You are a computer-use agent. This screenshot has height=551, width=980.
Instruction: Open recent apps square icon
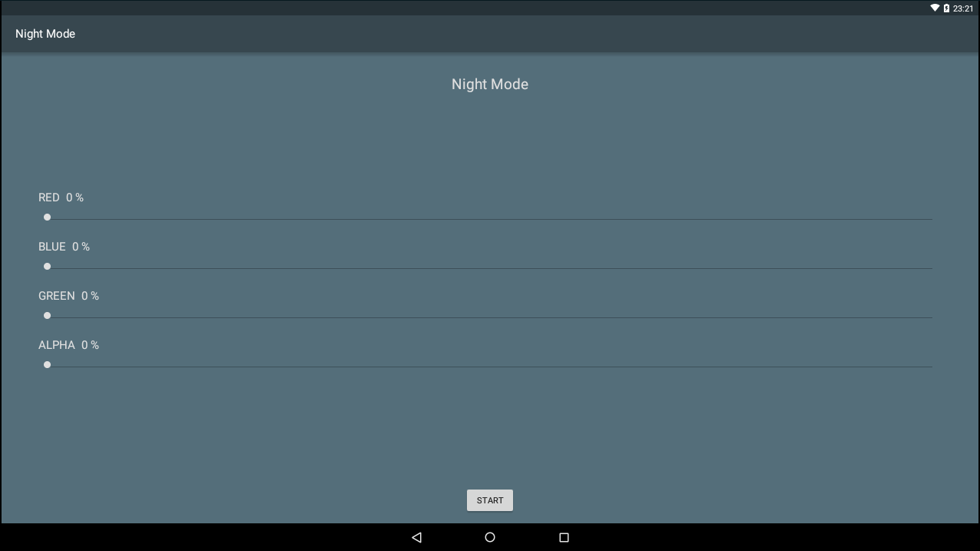point(564,537)
